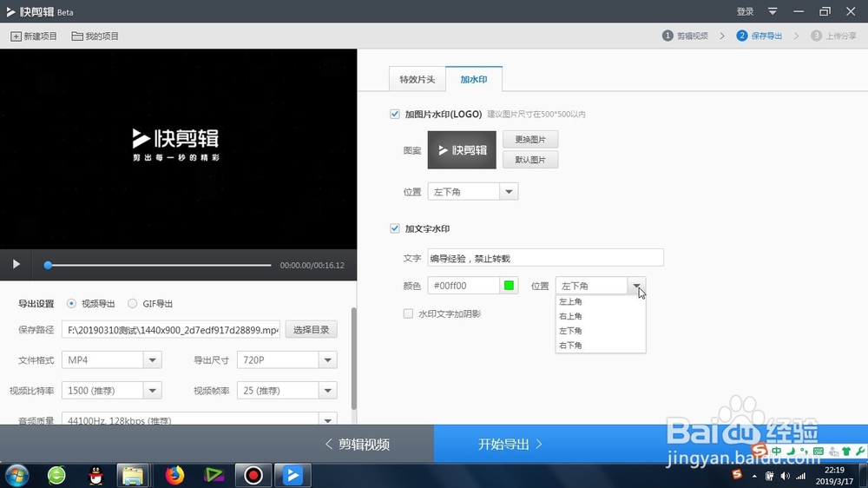This screenshot has height=488, width=868.
Task: Open the Windows Start button
Action: point(17,475)
